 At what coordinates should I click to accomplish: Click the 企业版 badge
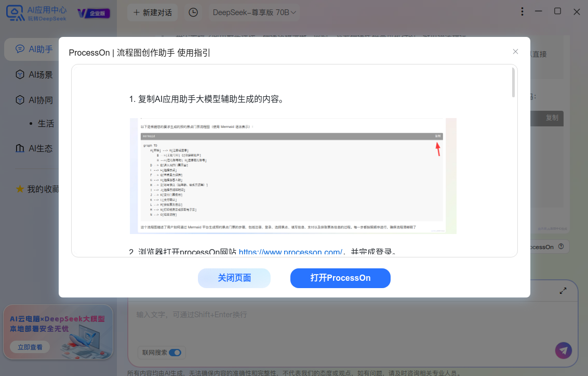(93, 14)
